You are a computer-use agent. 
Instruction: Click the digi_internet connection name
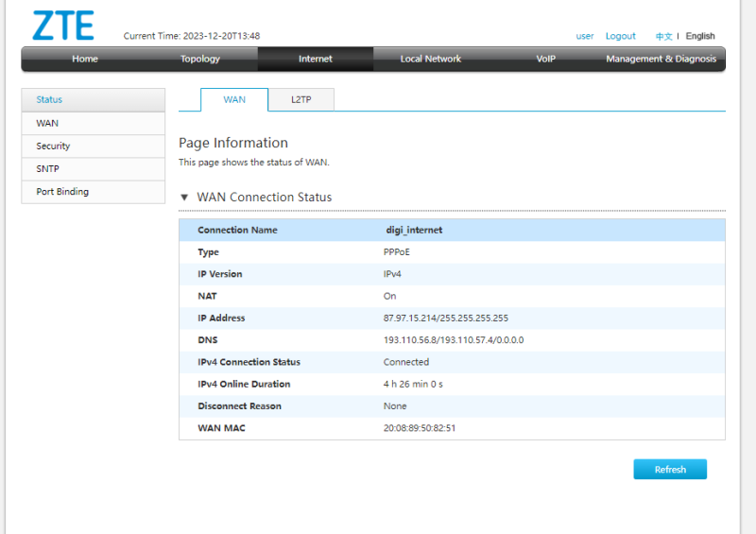pos(414,230)
